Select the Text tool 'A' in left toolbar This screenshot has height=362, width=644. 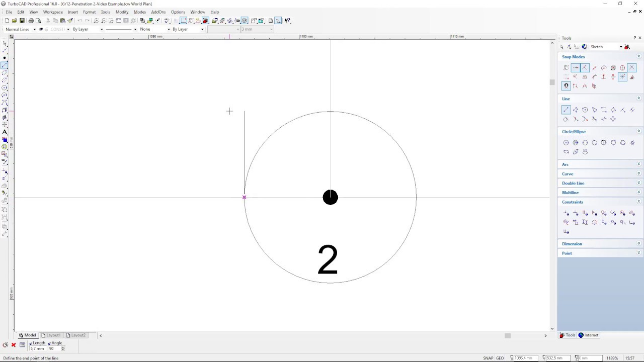5,132
